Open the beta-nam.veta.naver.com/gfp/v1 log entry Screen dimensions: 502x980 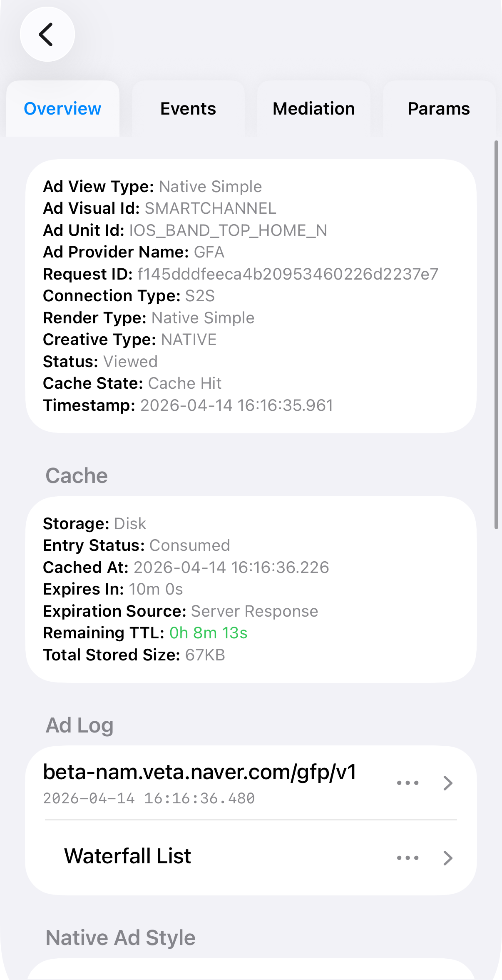(x=200, y=772)
